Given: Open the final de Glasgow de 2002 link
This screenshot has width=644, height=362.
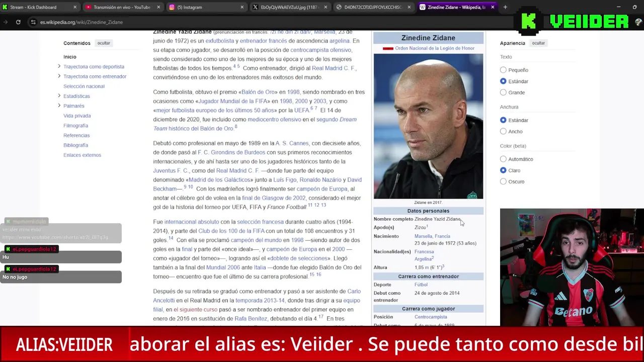Looking at the screenshot, I should pos(274,198).
